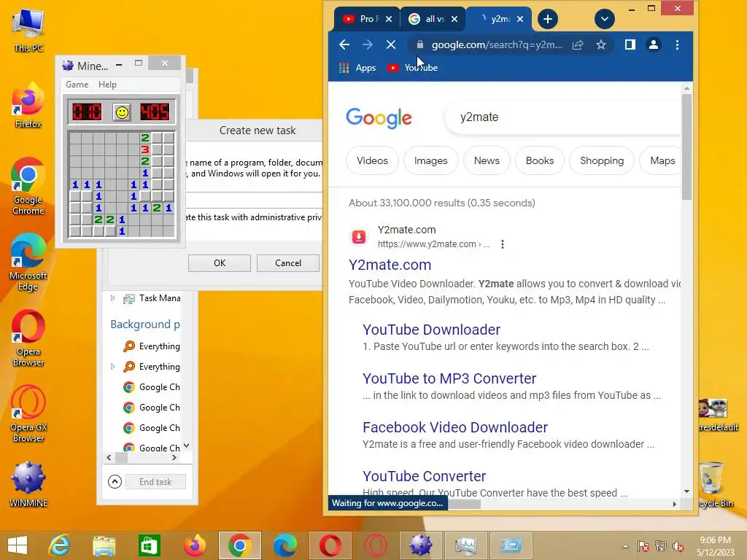Open YouTube to MP3 Converter sitelink
Screen dimensions: 747x560
pyautogui.click(x=449, y=378)
